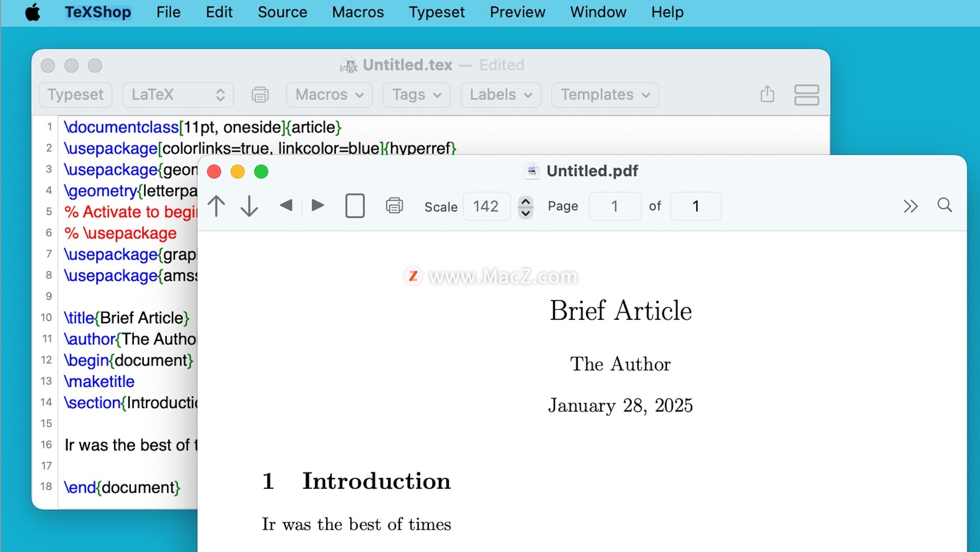The height and width of the screenshot is (552, 980).
Task: Open the Window menu
Action: click(x=598, y=12)
